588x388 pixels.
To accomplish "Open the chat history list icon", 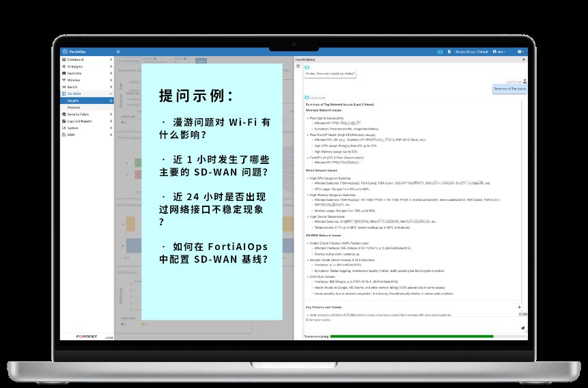I will pos(298,66).
